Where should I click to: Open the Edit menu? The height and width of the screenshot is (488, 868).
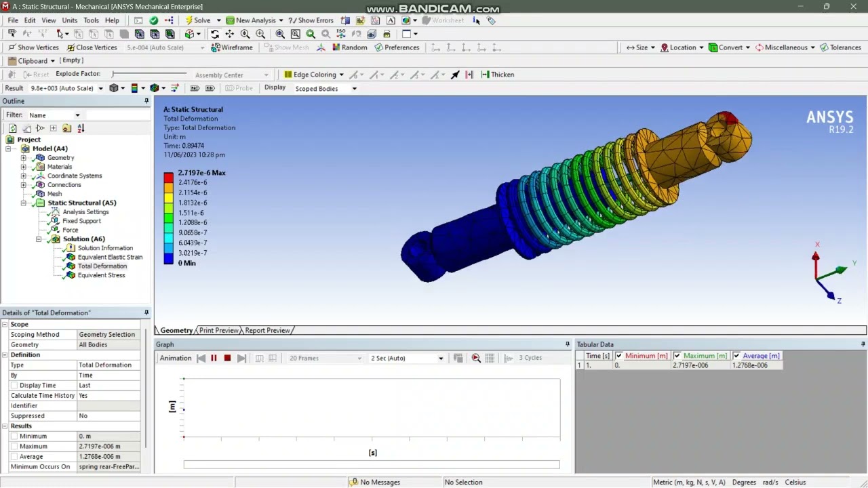(x=30, y=20)
